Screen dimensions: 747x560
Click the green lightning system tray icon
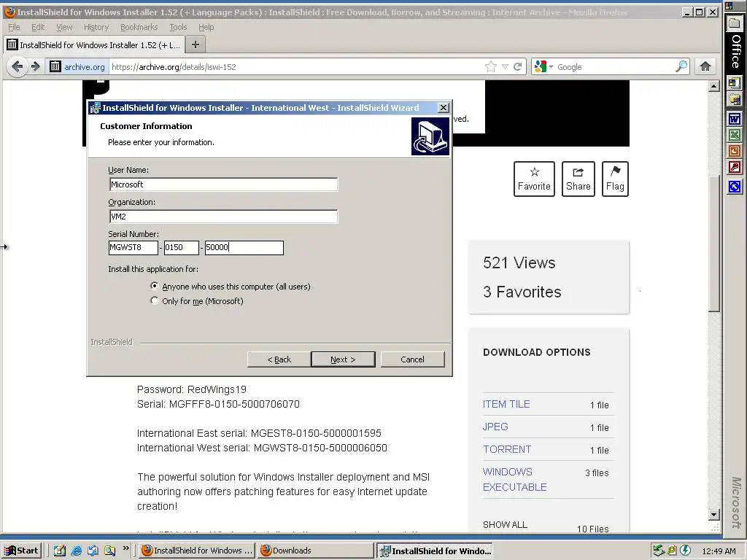(686, 551)
